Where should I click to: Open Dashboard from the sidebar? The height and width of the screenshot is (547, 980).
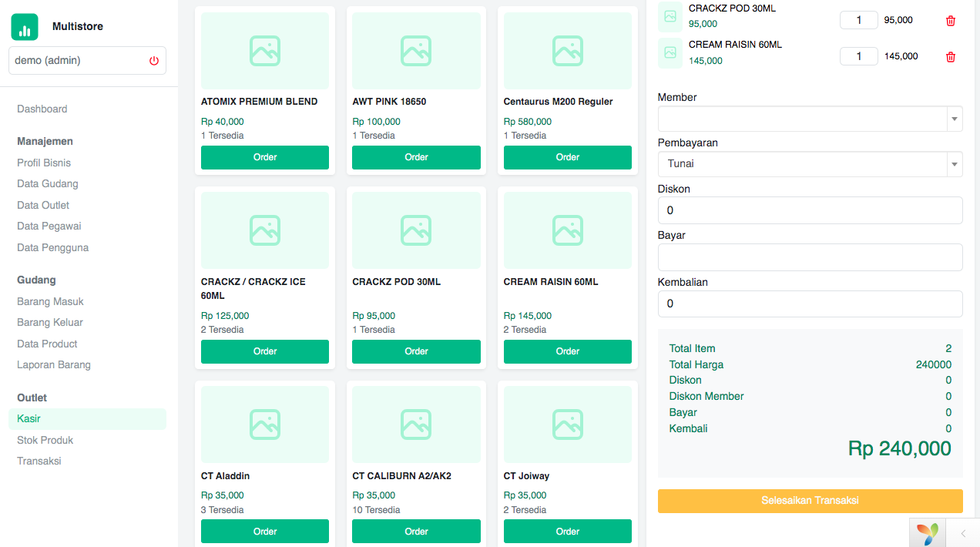pos(42,109)
